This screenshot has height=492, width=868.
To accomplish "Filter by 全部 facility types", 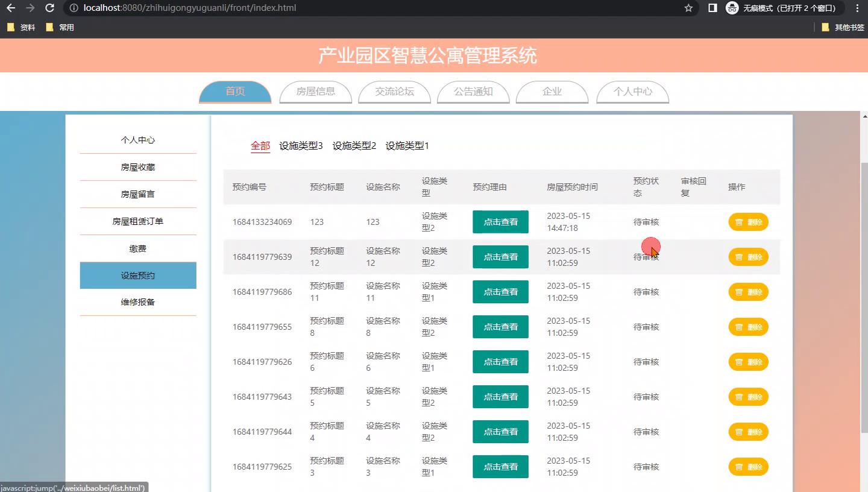I will click(x=260, y=146).
